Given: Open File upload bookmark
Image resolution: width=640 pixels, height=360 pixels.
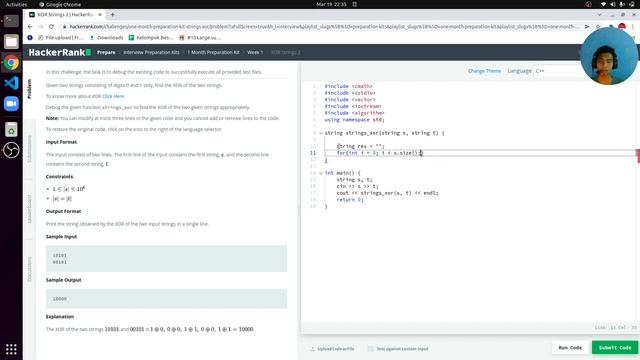Looking at the screenshot, I should coord(61,38).
